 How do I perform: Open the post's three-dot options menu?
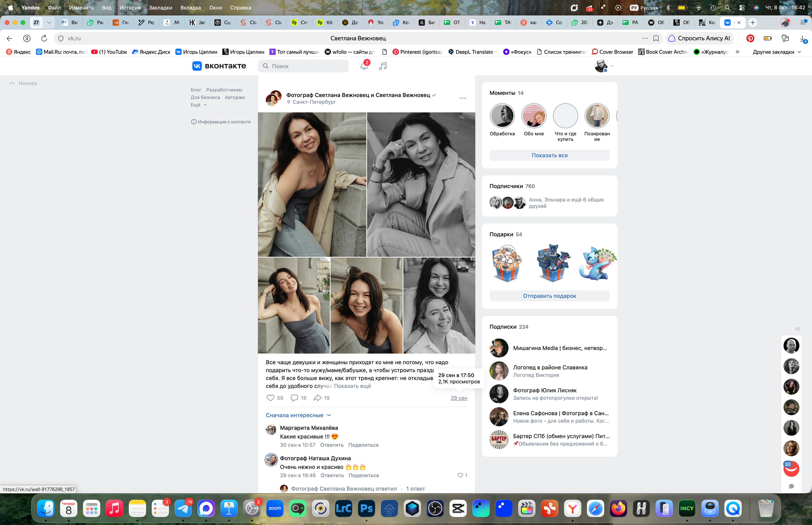click(462, 98)
